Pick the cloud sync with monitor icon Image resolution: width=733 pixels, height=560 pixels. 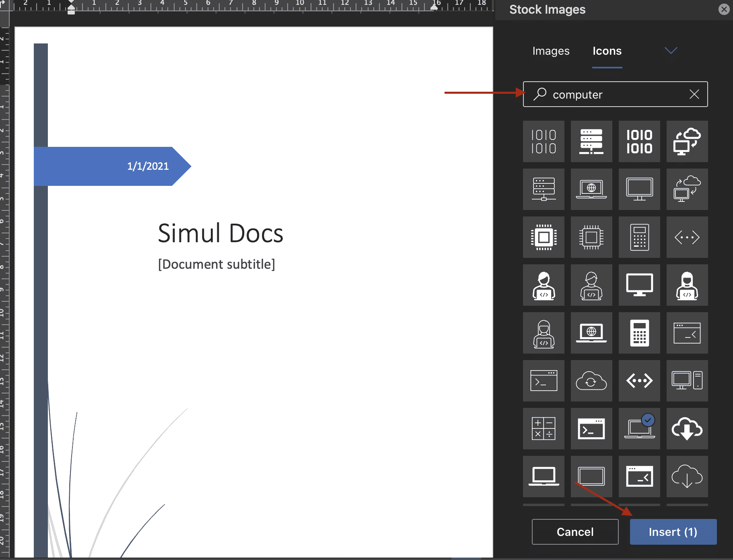(x=687, y=141)
